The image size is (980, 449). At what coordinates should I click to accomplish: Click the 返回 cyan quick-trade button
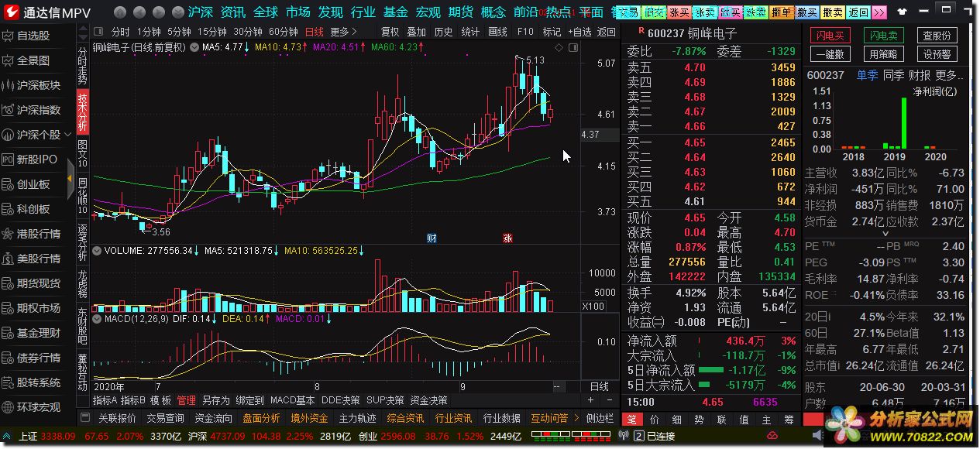858,12
